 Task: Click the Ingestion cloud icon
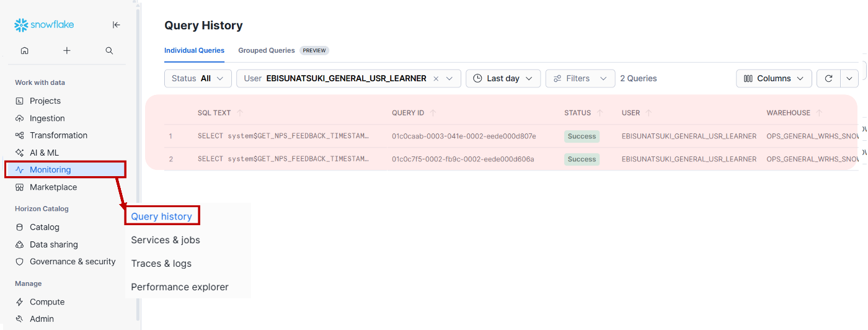(19, 118)
